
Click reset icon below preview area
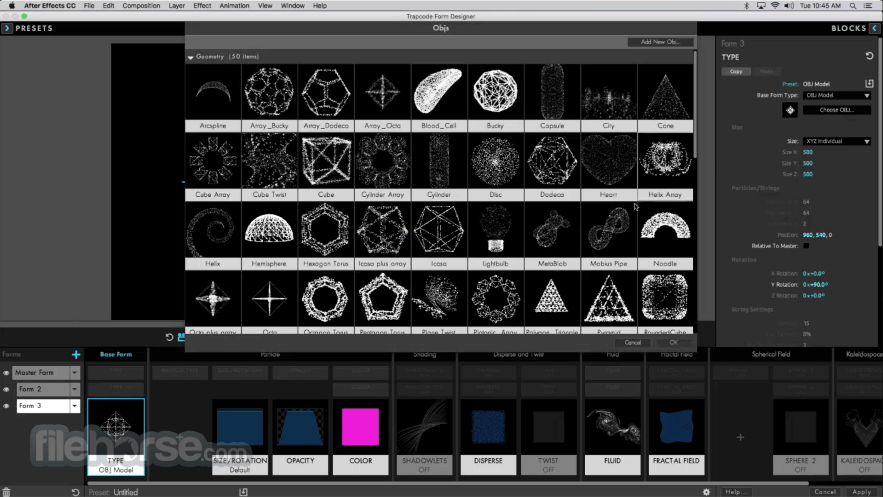pos(169,337)
